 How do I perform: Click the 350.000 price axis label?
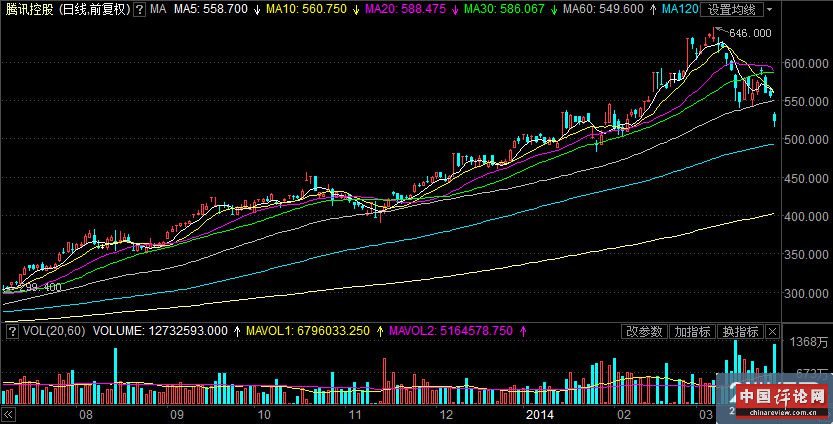(806, 255)
